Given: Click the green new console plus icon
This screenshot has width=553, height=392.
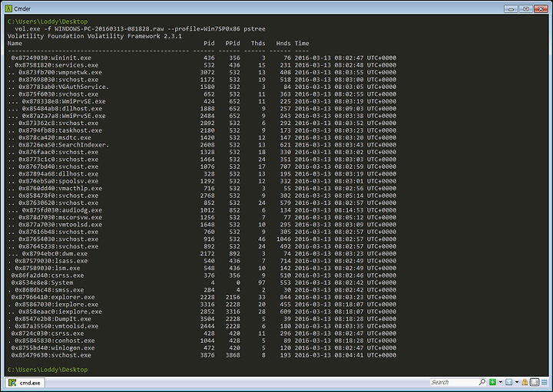Looking at the screenshot, I should point(492,382).
